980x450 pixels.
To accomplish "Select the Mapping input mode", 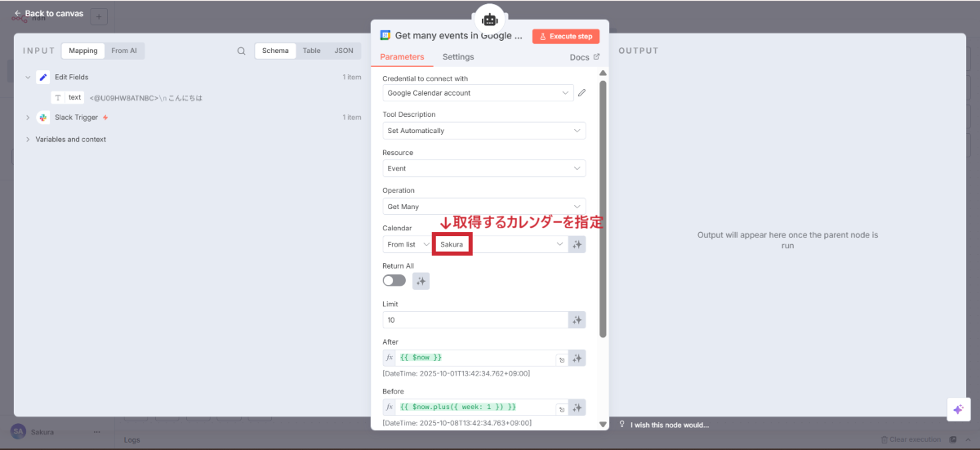I will point(83,51).
